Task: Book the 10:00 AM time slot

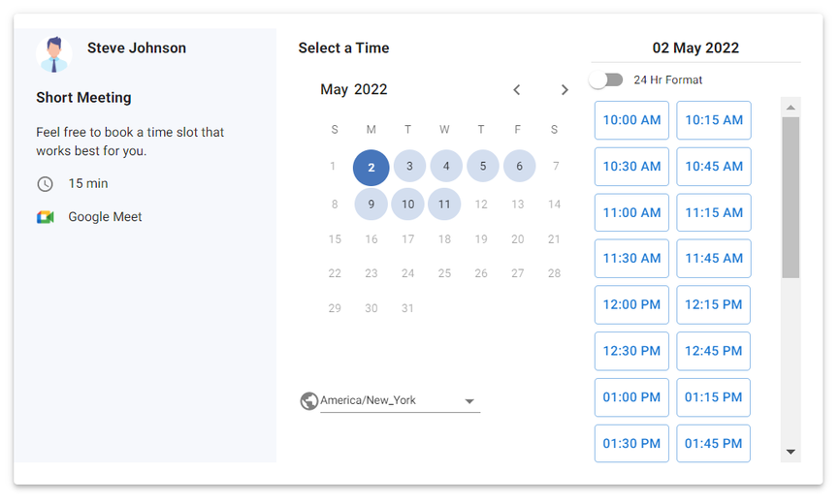Action: [x=631, y=120]
